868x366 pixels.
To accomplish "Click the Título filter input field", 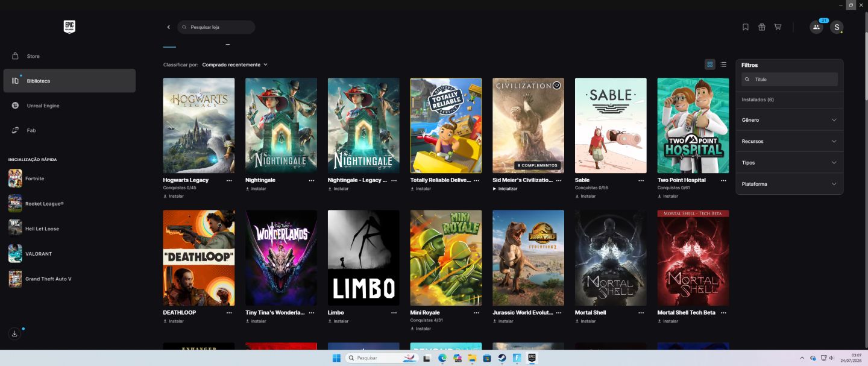I will [790, 79].
